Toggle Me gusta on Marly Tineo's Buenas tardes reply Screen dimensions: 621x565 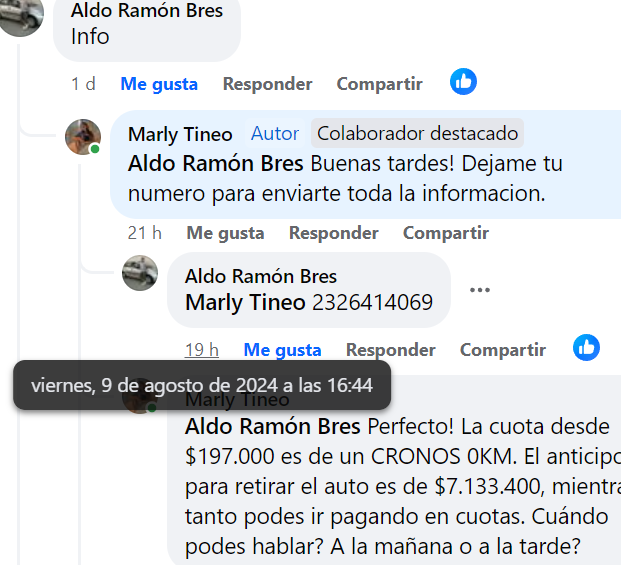225,233
